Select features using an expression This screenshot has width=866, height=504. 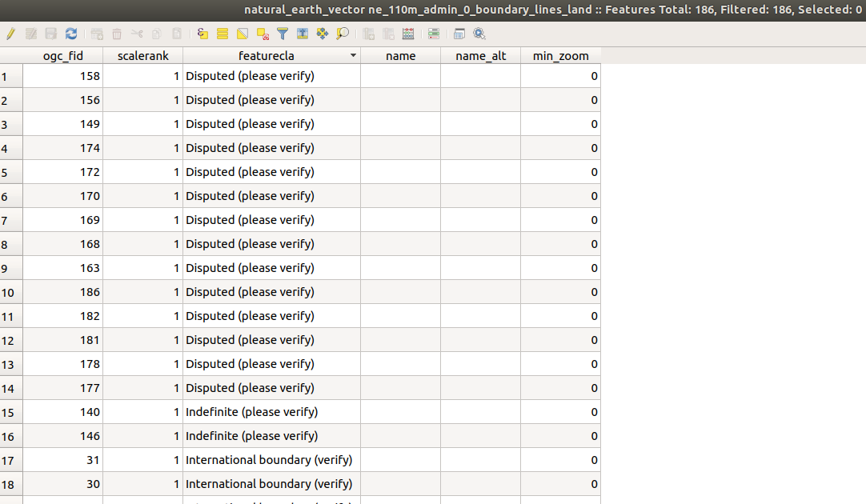(203, 34)
